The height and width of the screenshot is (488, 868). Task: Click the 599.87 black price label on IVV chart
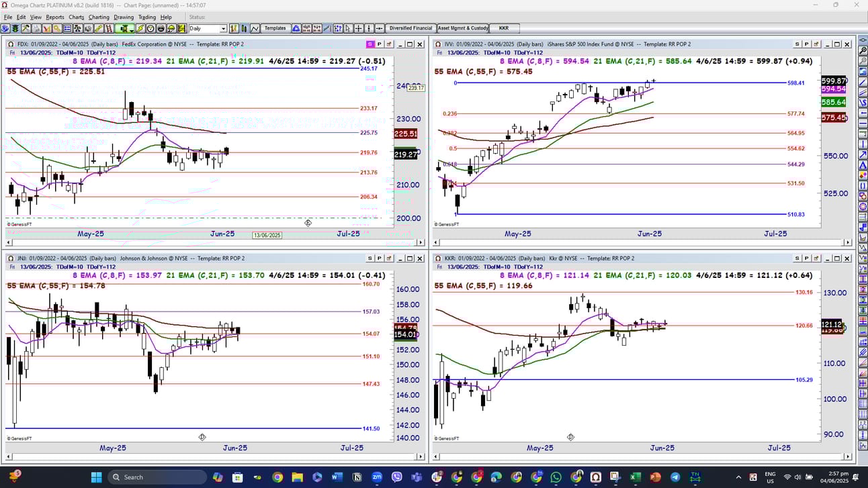coord(833,81)
